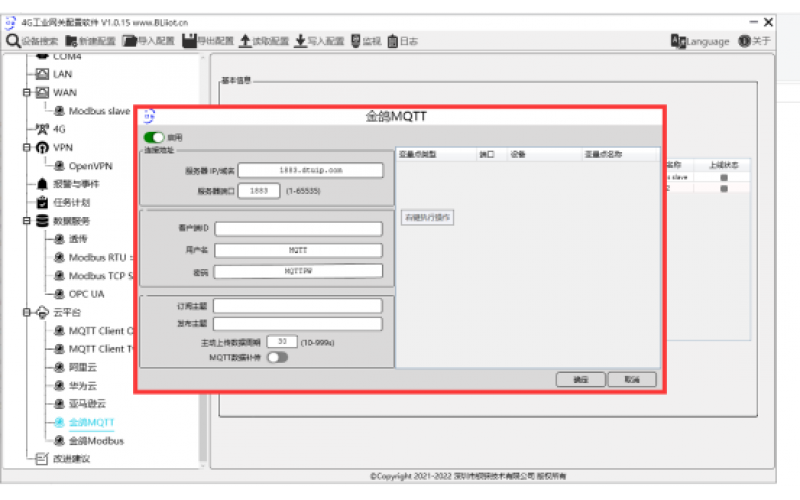800x500 pixels.
Task: Click the 写入配置 download arrow icon
Action: tap(300, 41)
